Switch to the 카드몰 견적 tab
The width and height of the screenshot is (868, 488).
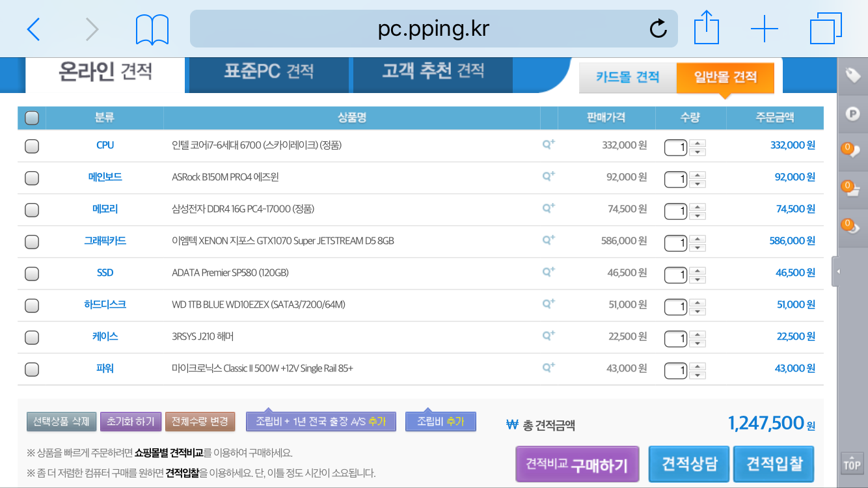pyautogui.click(x=627, y=77)
